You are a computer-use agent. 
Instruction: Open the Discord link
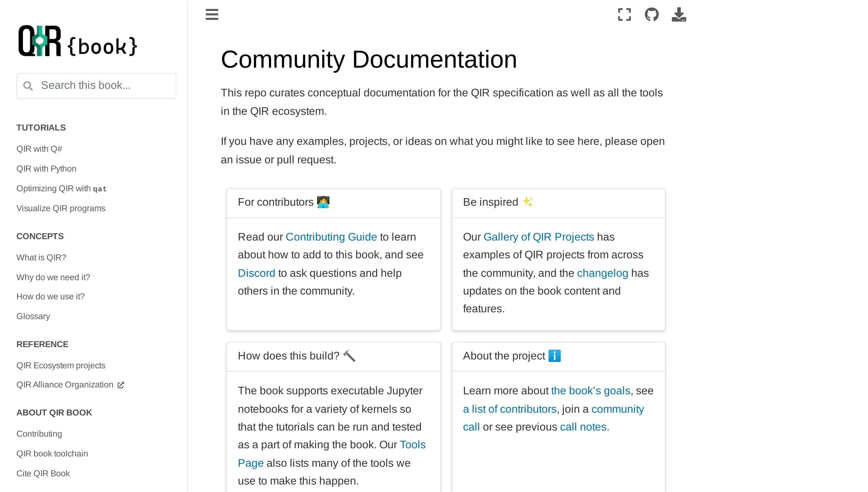coord(256,273)
